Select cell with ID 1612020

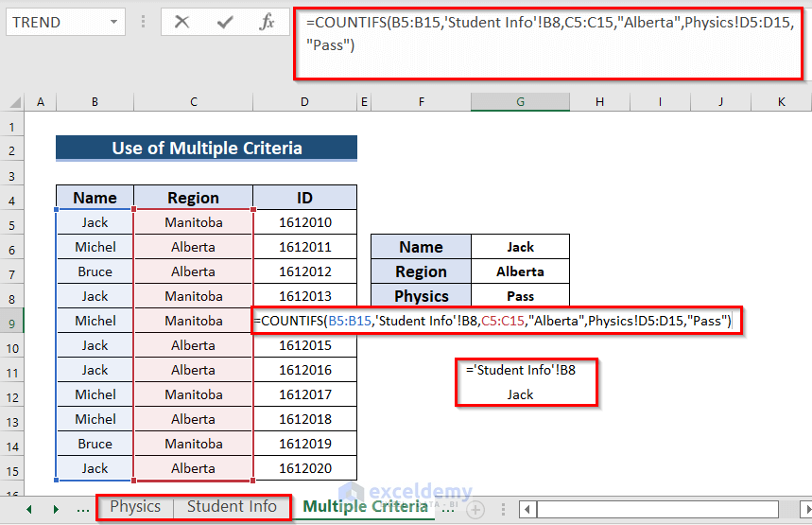point(305,468)
